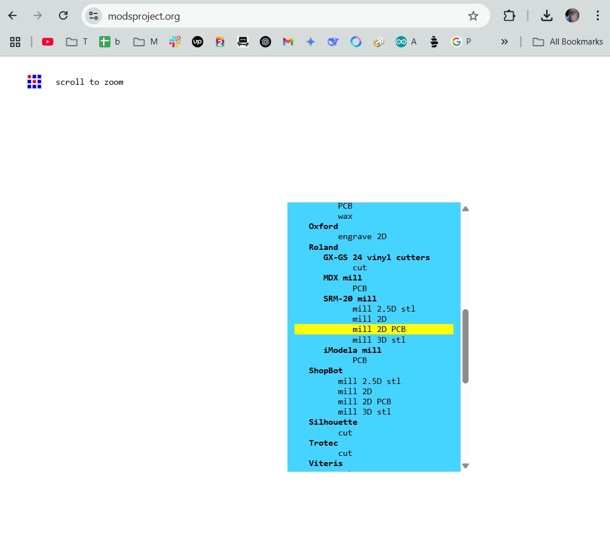610x533 pixels.
Task: Open the Arduino bookmark labeled A
Action: pyautogui.click(x=406, y=42)
